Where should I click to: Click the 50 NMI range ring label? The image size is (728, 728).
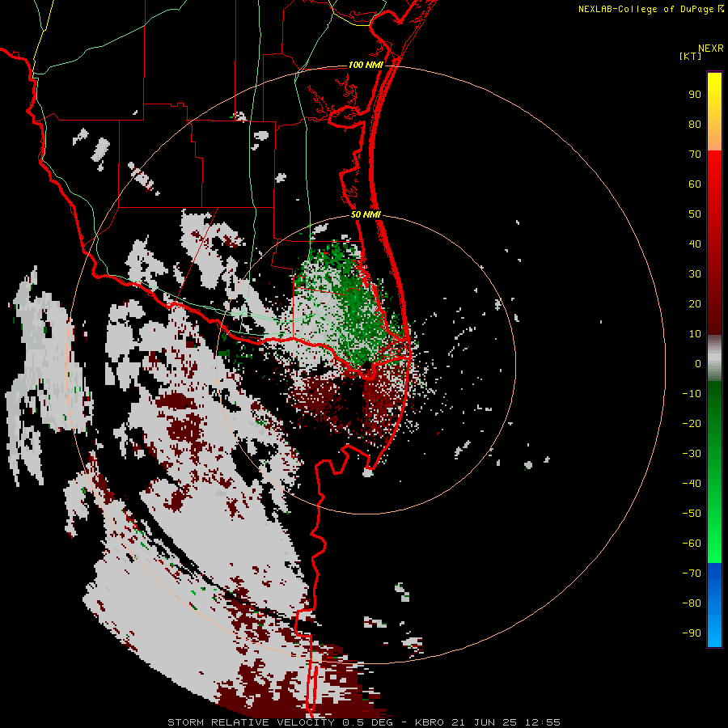[366, 214]
